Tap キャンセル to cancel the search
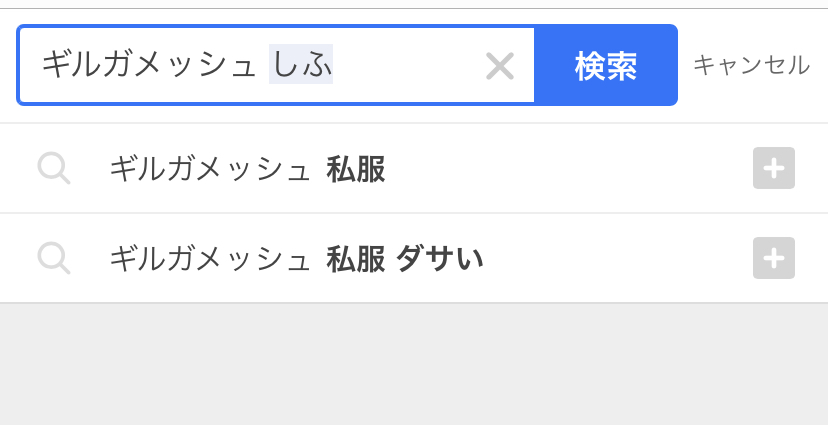Image resolution: width=828 pixels, height=425 pixels. [x=751, y=66]
